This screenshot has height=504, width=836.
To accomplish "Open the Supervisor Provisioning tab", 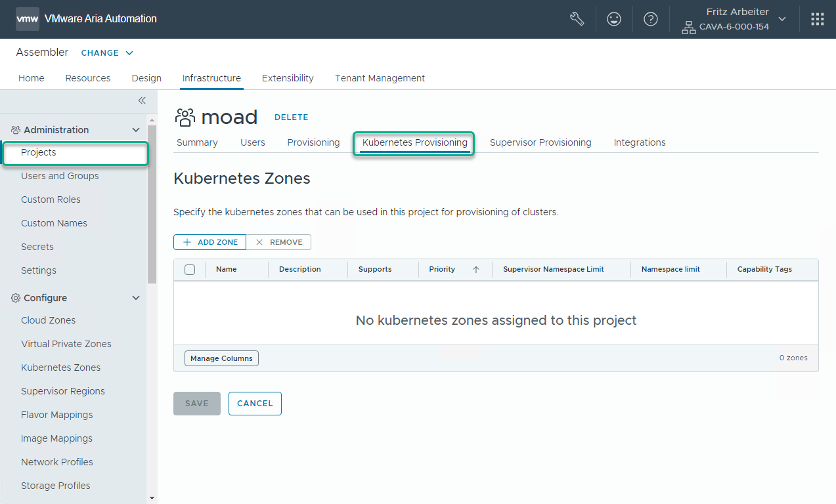I will [540, 142].
